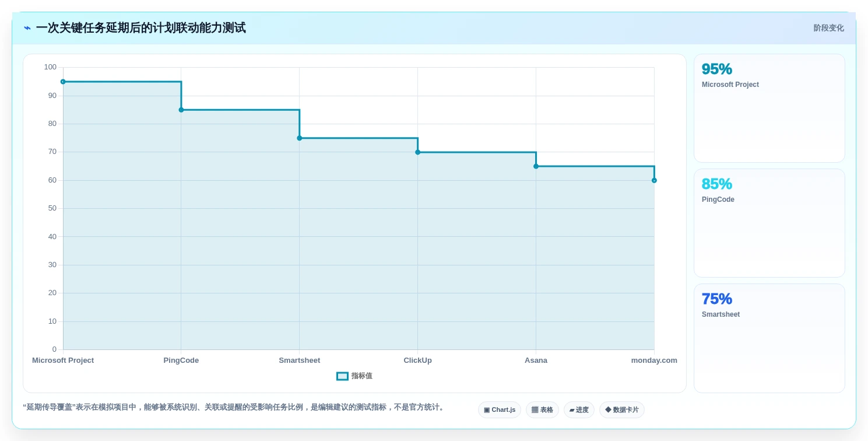Click the 0 y-axis tick label
The width and height of the screenshot is (868, 441).
pos(54,349)
